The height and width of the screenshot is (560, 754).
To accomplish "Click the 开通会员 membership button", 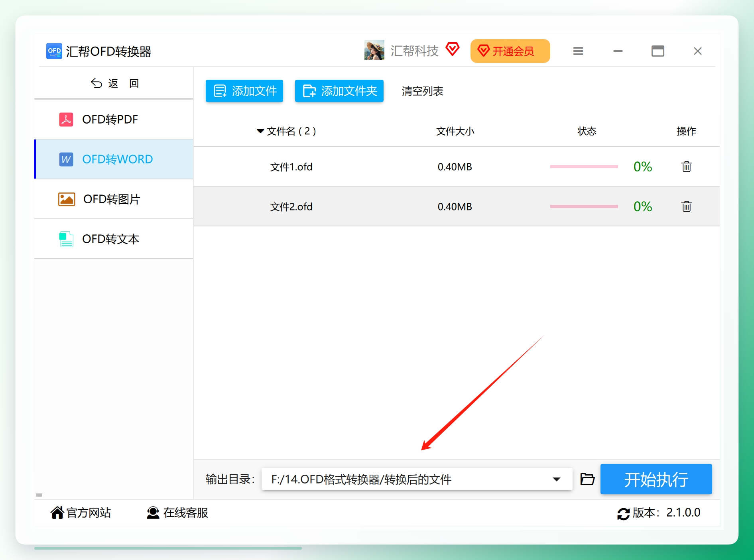I will point(510,51).
